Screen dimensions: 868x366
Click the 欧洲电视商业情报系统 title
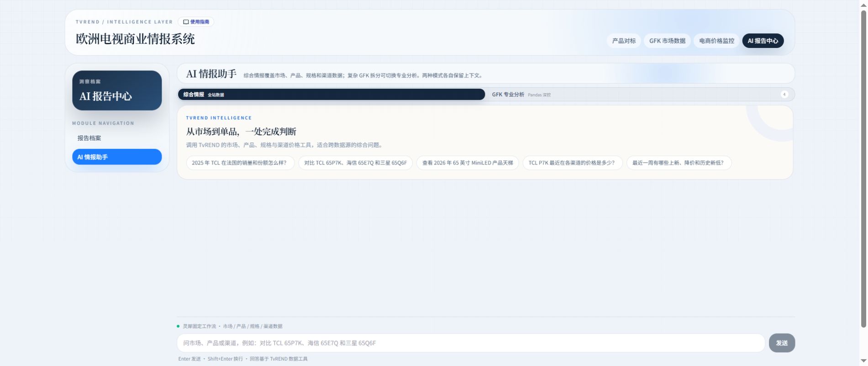pos(135,39)
